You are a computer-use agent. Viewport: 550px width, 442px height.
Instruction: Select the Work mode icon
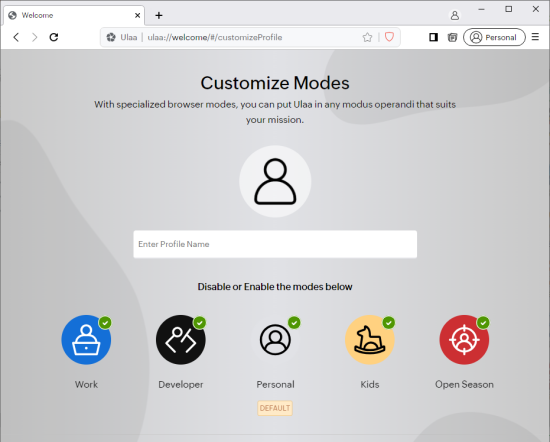tap(86, 340)
